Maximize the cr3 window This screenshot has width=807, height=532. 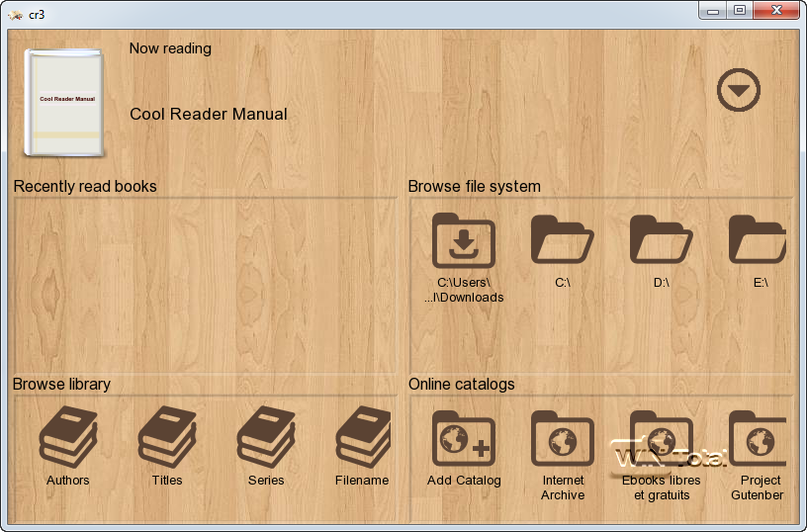tap(740, 10)
